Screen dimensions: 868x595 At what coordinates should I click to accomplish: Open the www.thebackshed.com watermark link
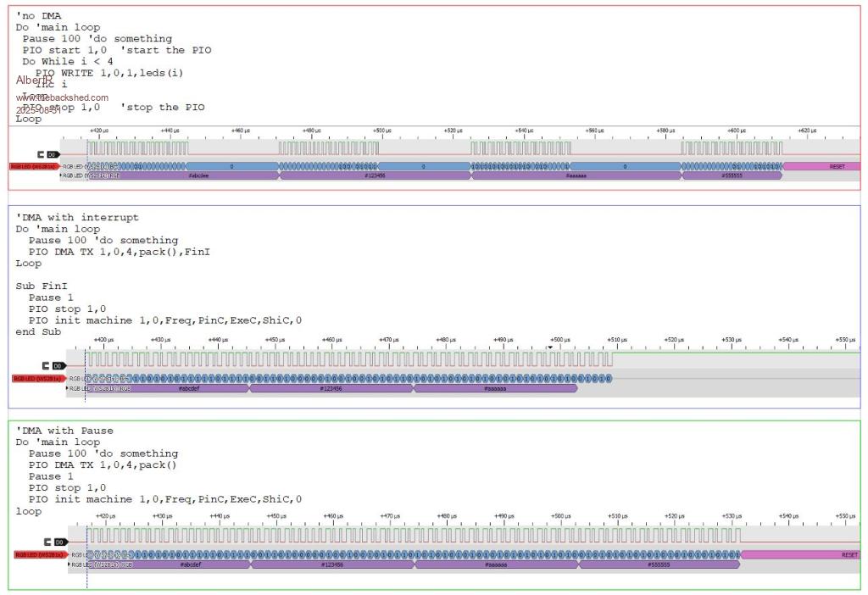[62, 97]
